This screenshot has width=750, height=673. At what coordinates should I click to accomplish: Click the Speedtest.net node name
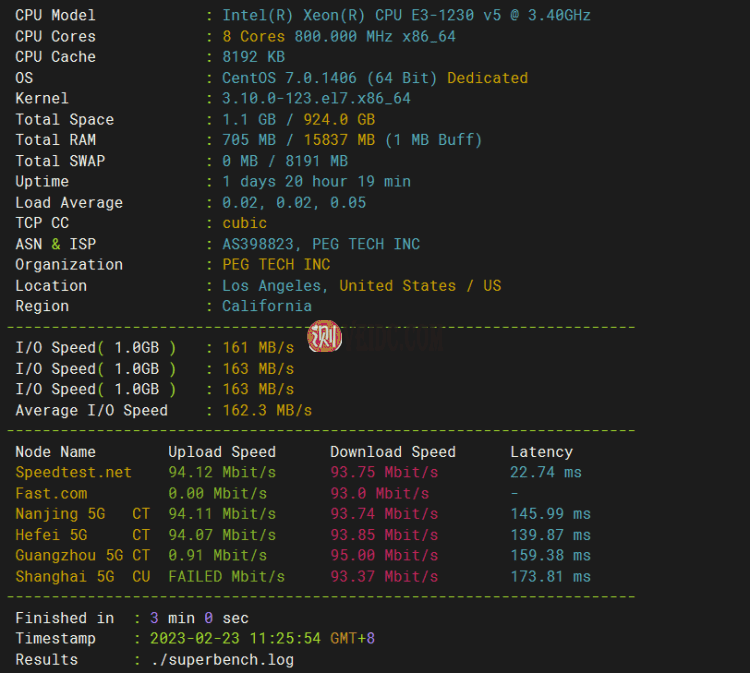point(73,472)
